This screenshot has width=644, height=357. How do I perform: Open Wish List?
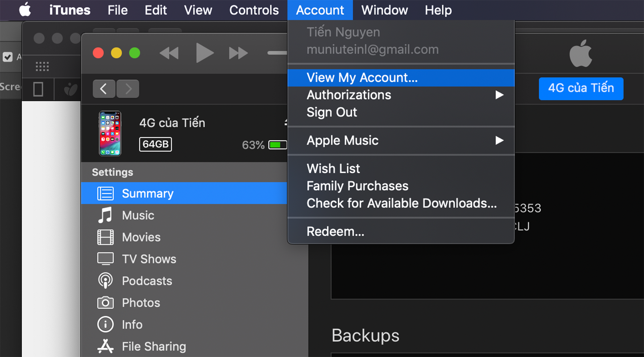click(401, 169)
